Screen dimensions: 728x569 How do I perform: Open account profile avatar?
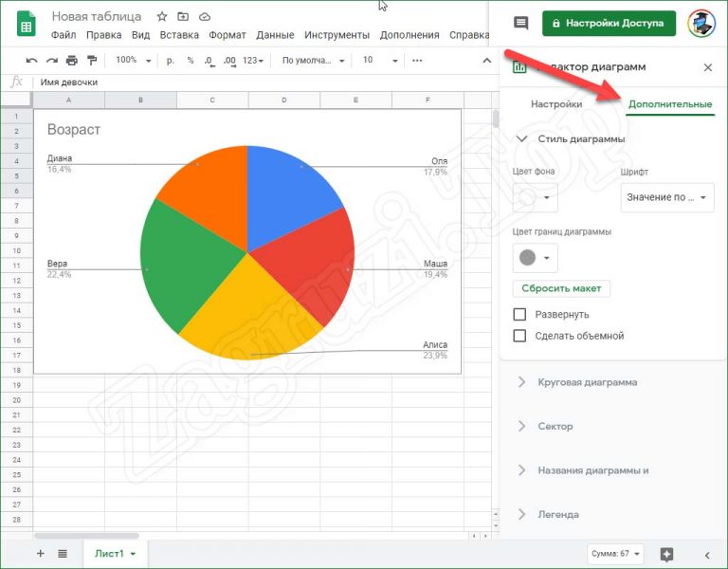[701, 23]
